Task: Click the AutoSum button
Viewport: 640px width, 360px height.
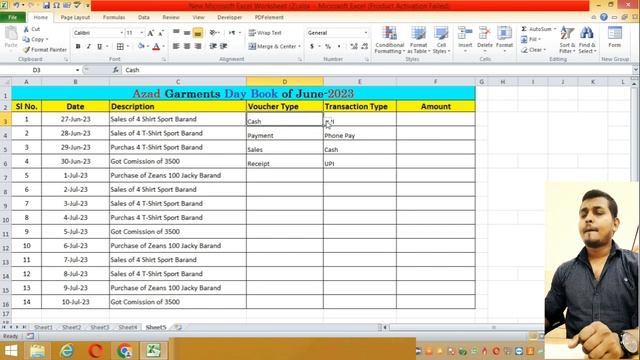Action: [x=538, y=29]
